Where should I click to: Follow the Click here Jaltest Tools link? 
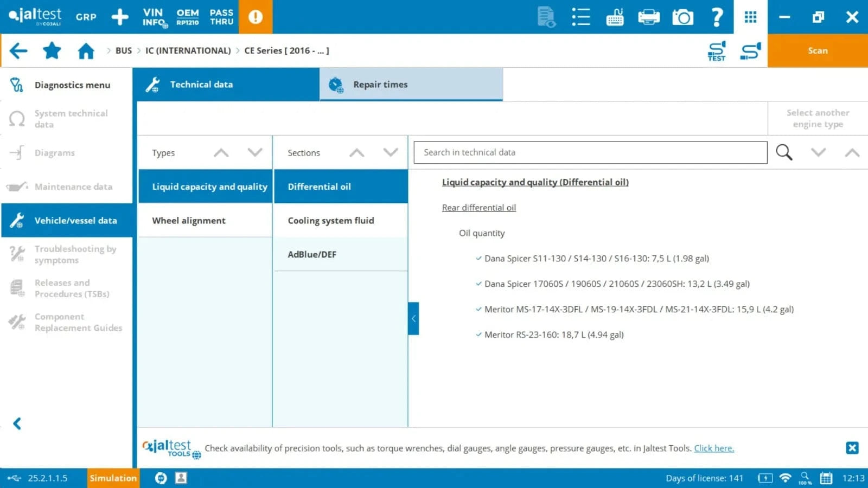tap(713, 448)
